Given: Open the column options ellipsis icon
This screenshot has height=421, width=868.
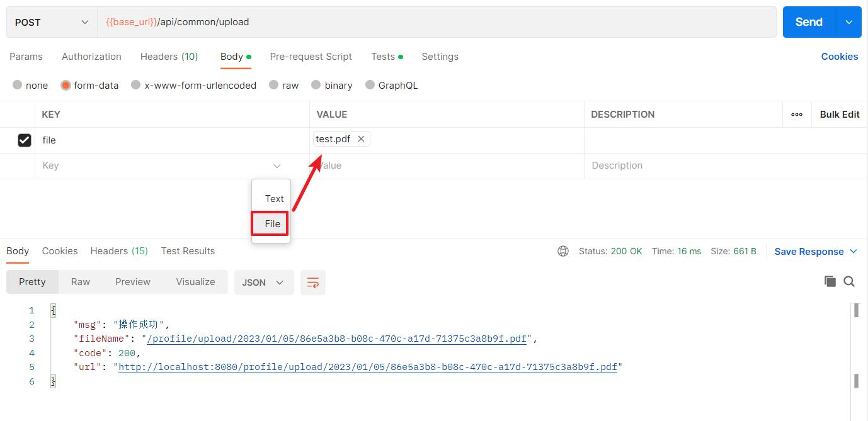Looking at the screenshot, I should coord(797,115).
